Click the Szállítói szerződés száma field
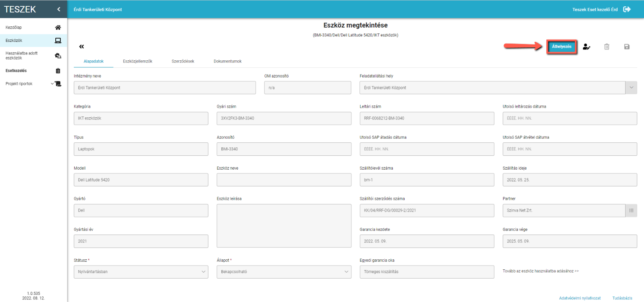This screenshot has width=644, height=302. pyautogui.click(x=427, y=210)
